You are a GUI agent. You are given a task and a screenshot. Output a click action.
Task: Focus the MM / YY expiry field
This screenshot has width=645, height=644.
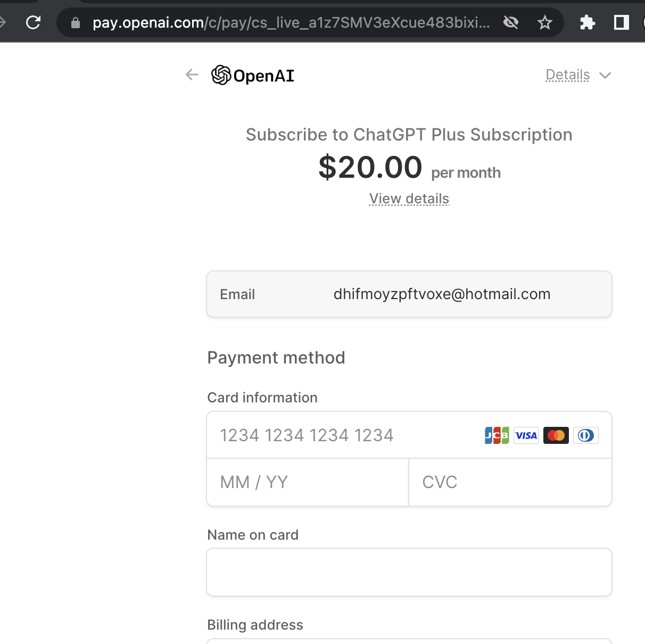click(x=308, y=482)
